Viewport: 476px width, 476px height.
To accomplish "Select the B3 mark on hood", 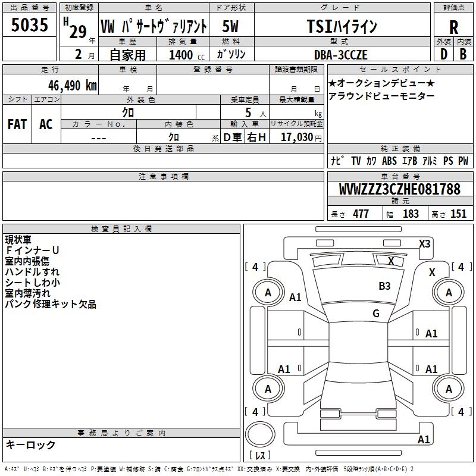I will pyautogui.click(x=384, y=286).
